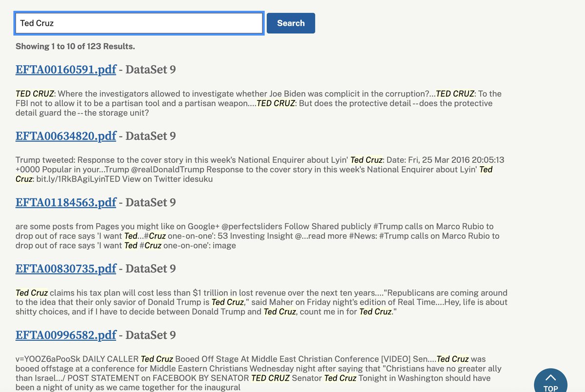
Task: Open EFTA00830735.pdf result link
Action: 66,269
